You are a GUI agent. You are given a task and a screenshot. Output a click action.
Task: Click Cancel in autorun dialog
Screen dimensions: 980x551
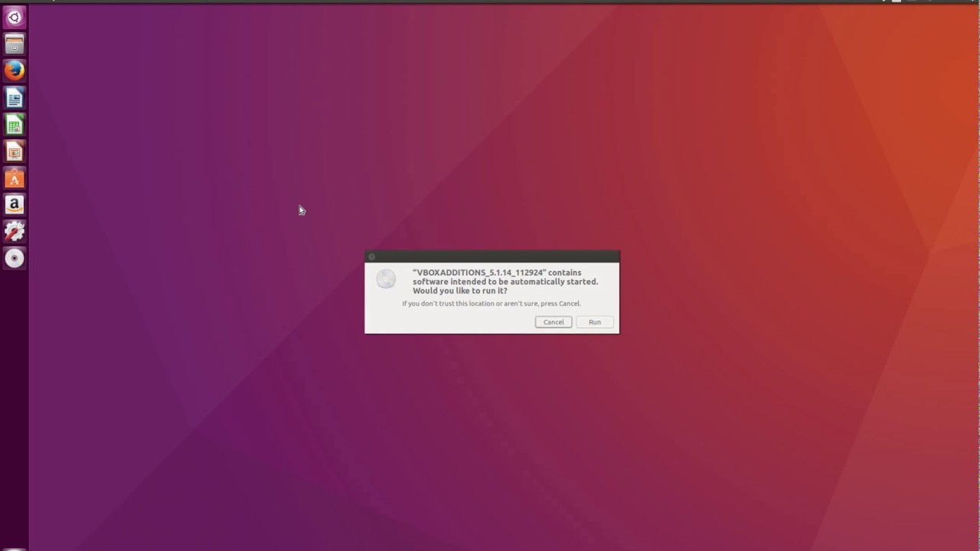pyautogui.click(x=554, y=322)
